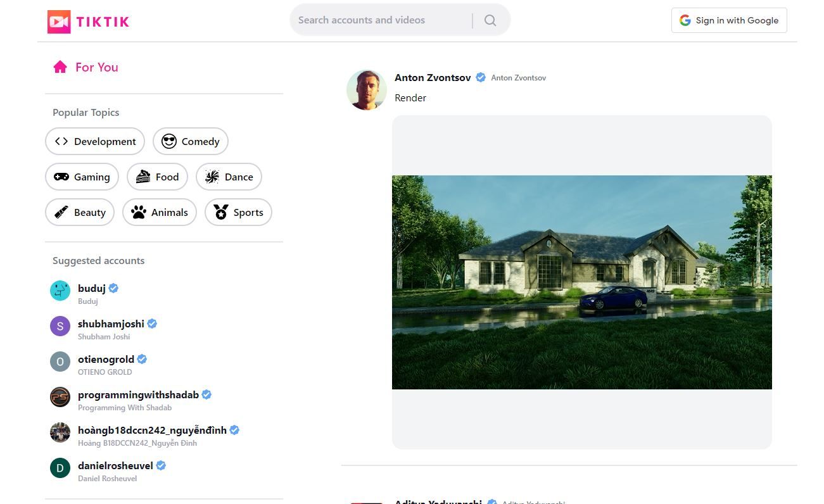Click the Dance swirl icon
Viewport: 824px width, 504px height.
[212, 177]
